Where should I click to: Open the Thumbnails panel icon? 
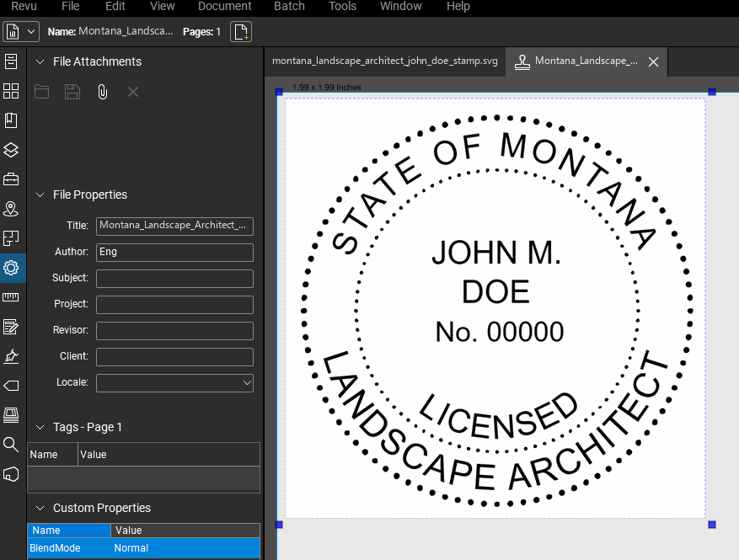[11, 91]
